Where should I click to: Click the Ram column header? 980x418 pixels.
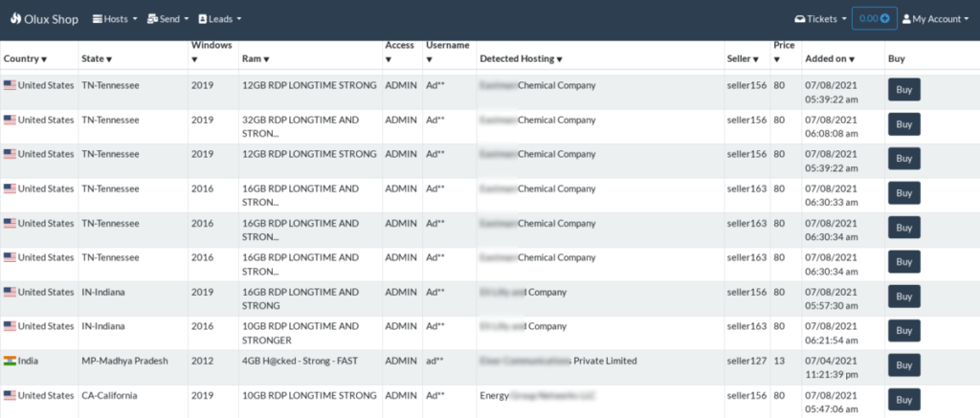coord(256,59)
